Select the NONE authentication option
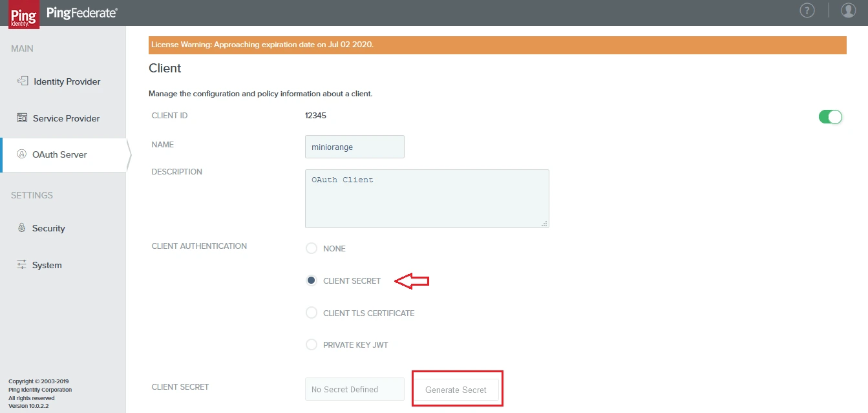The height and width of the screenshot is (413, 868). [312, 249]
